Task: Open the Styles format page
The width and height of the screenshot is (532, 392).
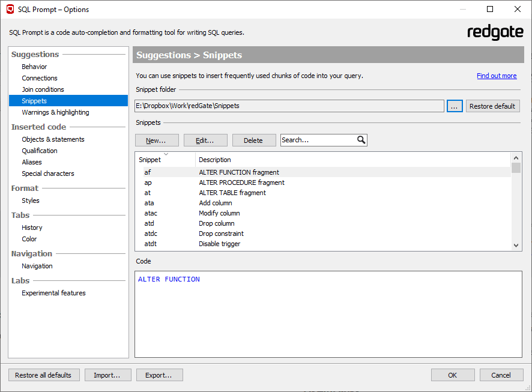Action: click(31, 201)
